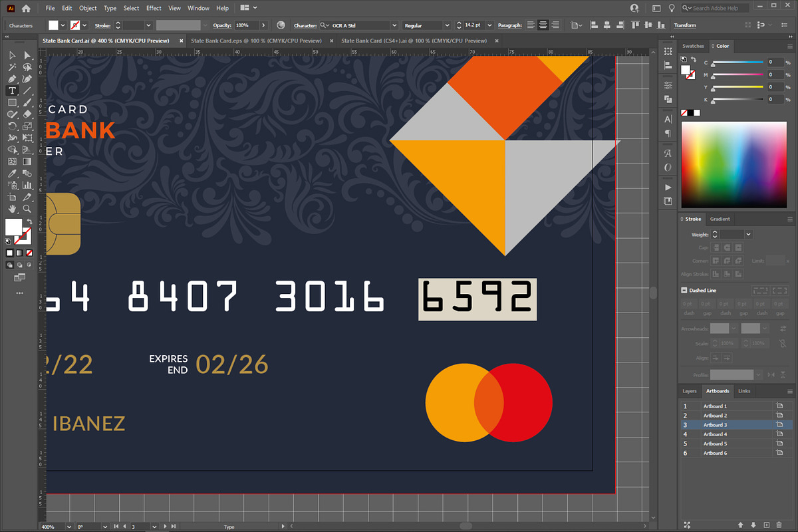Select the Pen tool

tap(12, 79)
